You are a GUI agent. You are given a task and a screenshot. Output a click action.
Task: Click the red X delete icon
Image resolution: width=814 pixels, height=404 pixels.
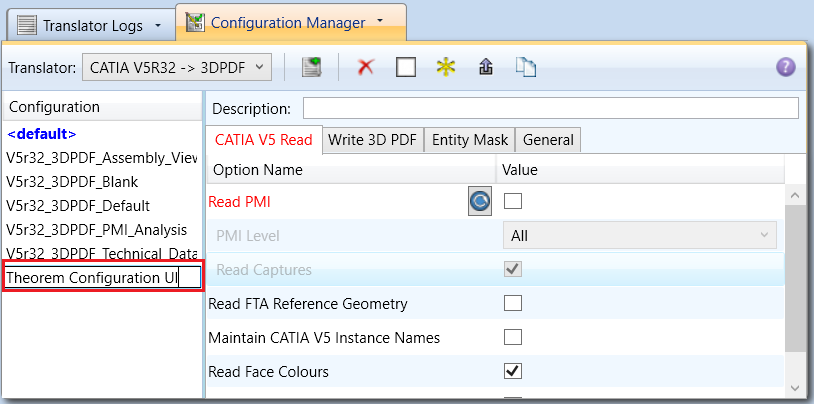pyautogui.click(x=366, y=67)
